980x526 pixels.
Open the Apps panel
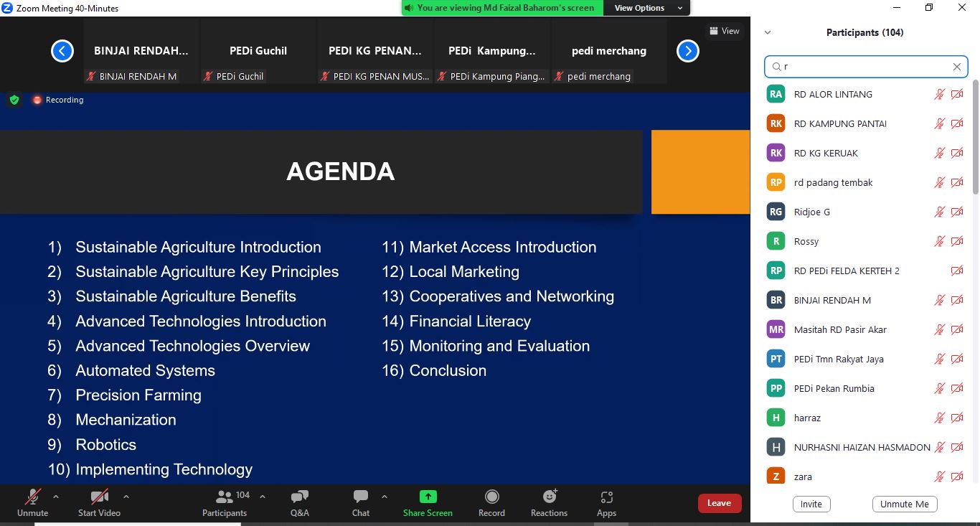click(x=606, y=502)
